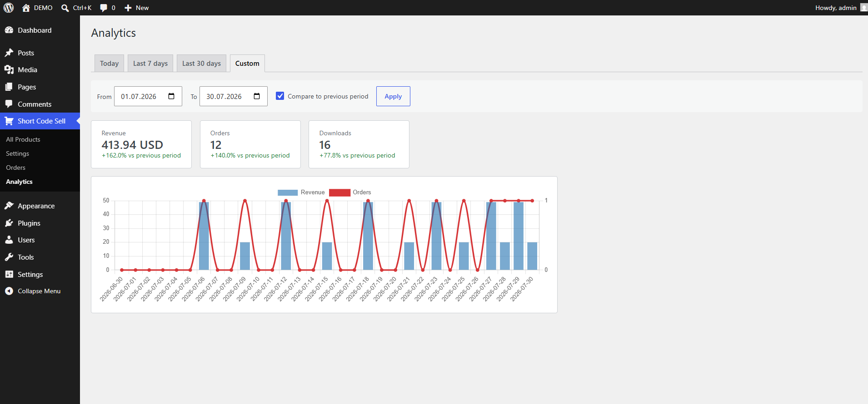Screen dimensions: 868x404
Task: Open the Tools menu item
Action: [40, 257]
